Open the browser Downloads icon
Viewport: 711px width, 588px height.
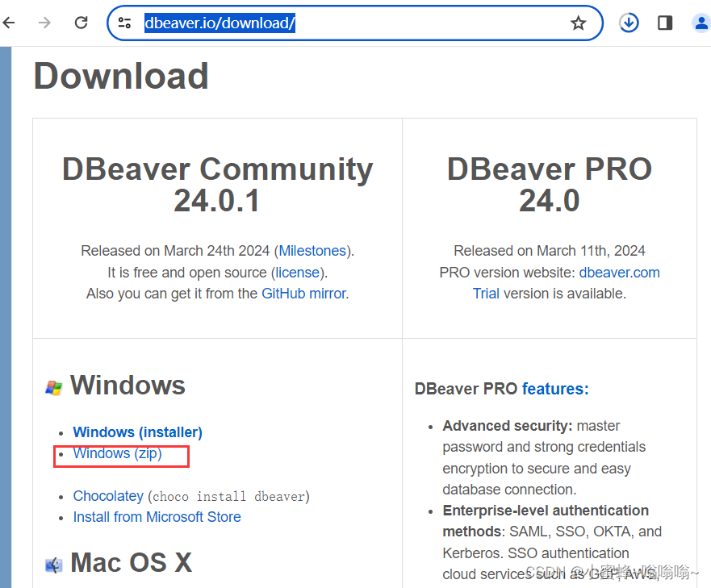click(628, 23)
